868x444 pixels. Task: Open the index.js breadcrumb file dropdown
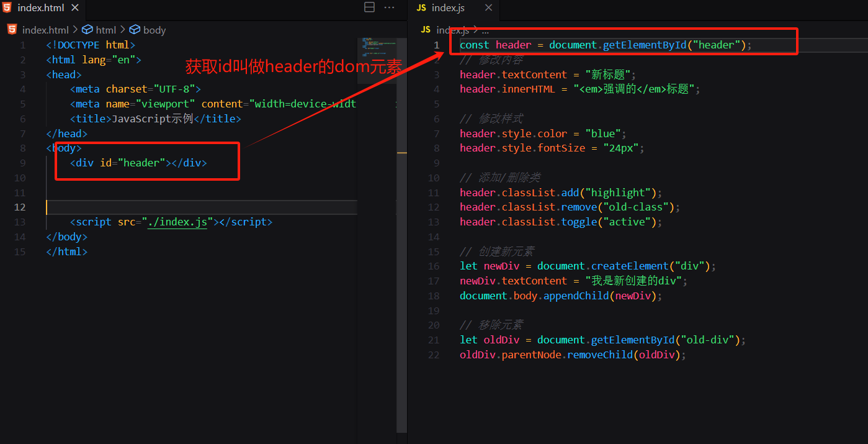pos(452,30)
